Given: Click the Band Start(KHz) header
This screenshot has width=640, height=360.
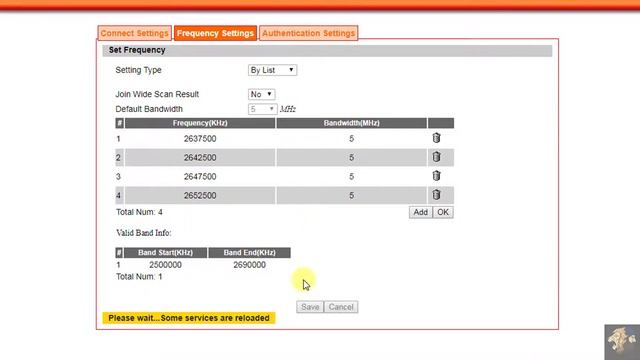Looking at the screenshot, I should (165, 253).
